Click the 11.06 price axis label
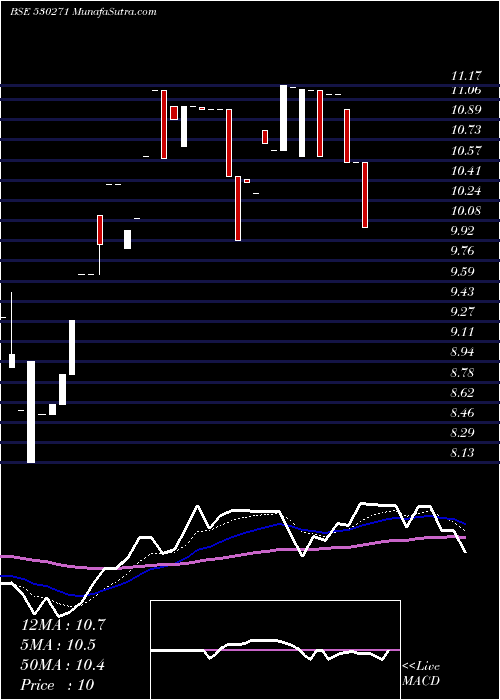 [467, 90]
